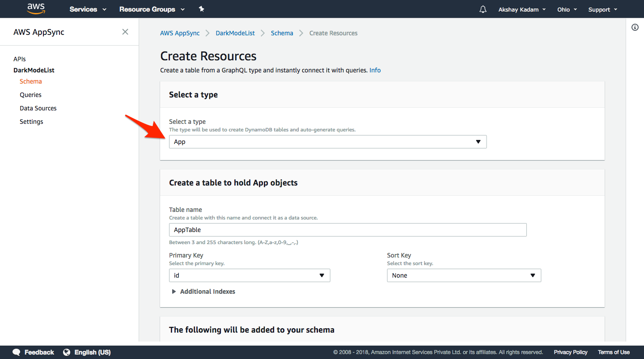Navigate to DarkModeList via breadcrumb
The height and width of the screenshot is (359, 644).
[x=235, y=33]
